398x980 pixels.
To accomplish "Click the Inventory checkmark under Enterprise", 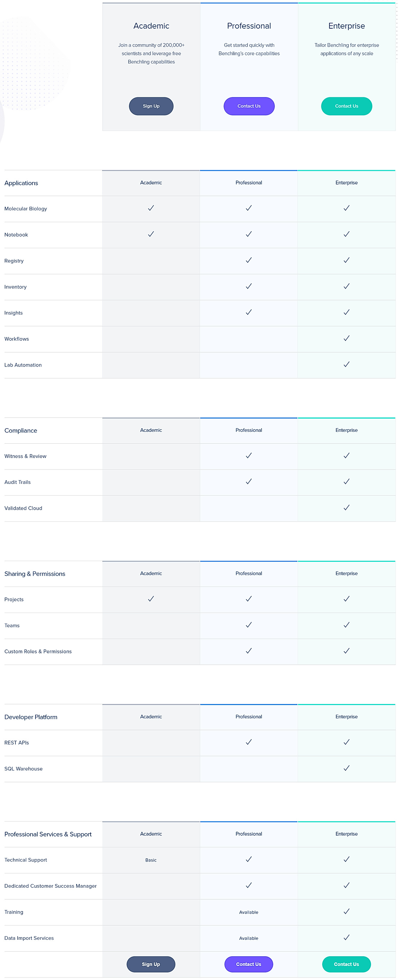I will click(346, 286).
